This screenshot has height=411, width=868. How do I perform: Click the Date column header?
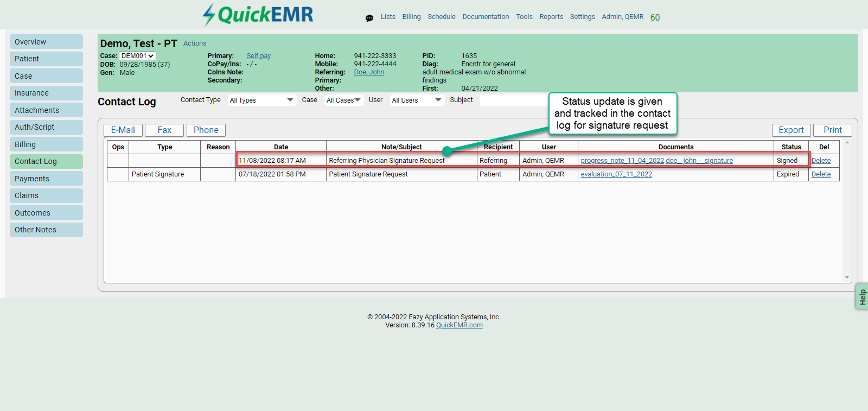[x=281, y=147]
